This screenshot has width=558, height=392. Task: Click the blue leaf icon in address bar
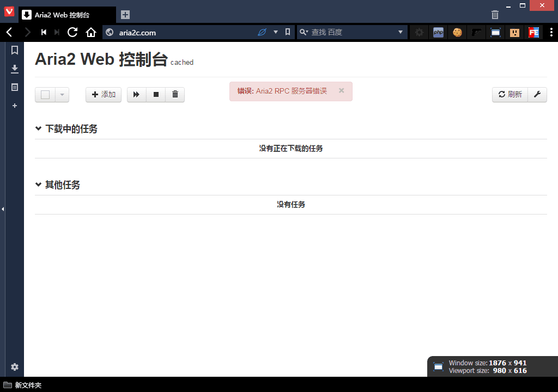pyautogui.click(x=262, y=32)
